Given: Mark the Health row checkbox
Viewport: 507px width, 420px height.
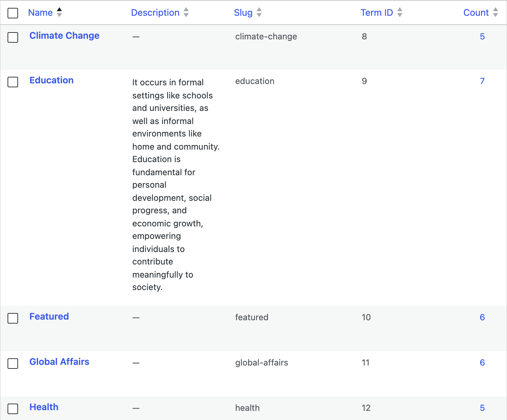Looking at the screenshot, I should (x=13, y=409).
